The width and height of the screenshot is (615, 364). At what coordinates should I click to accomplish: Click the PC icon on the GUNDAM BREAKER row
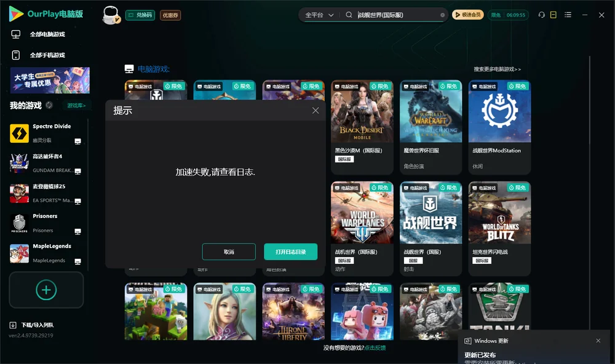click(x=77, y=172)
